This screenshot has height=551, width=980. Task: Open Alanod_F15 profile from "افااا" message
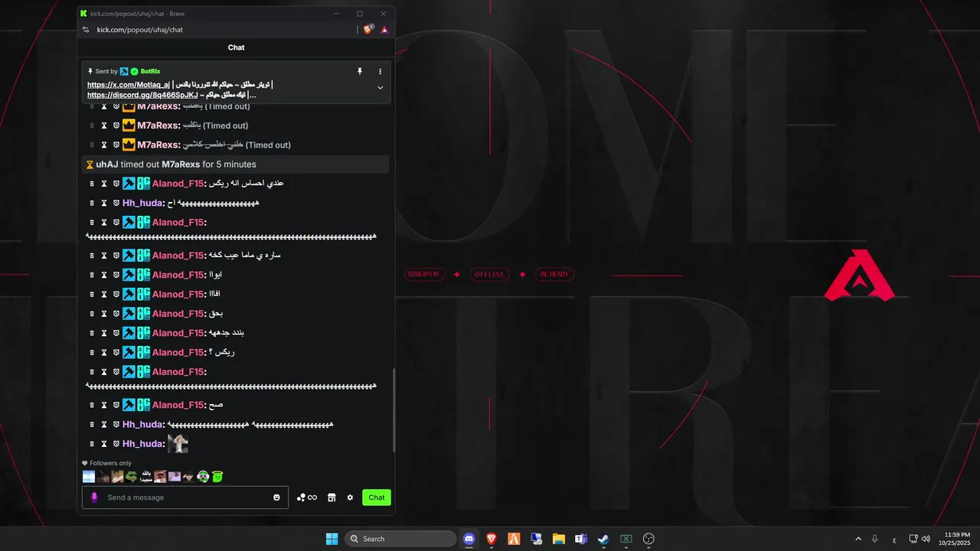coord(178,294)
